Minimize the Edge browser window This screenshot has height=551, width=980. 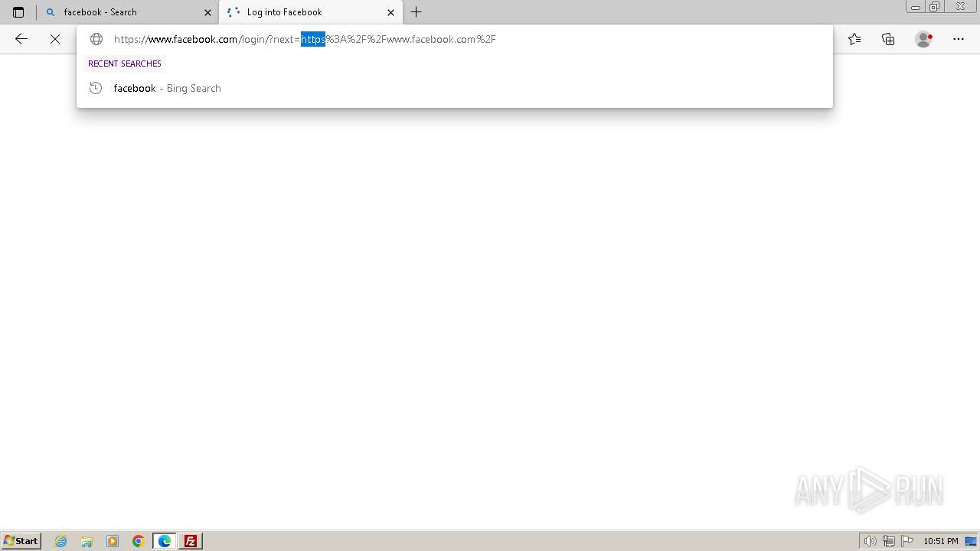point(916,7)
